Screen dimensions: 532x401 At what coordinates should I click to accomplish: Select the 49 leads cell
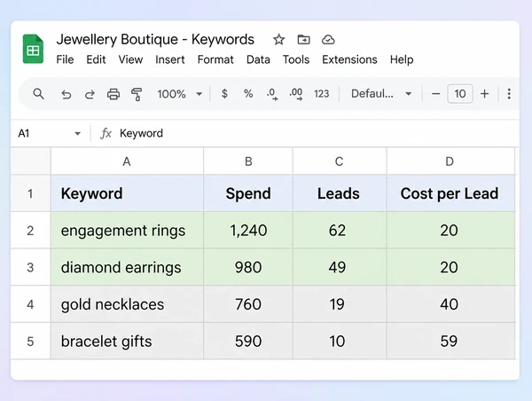point(340,267)
